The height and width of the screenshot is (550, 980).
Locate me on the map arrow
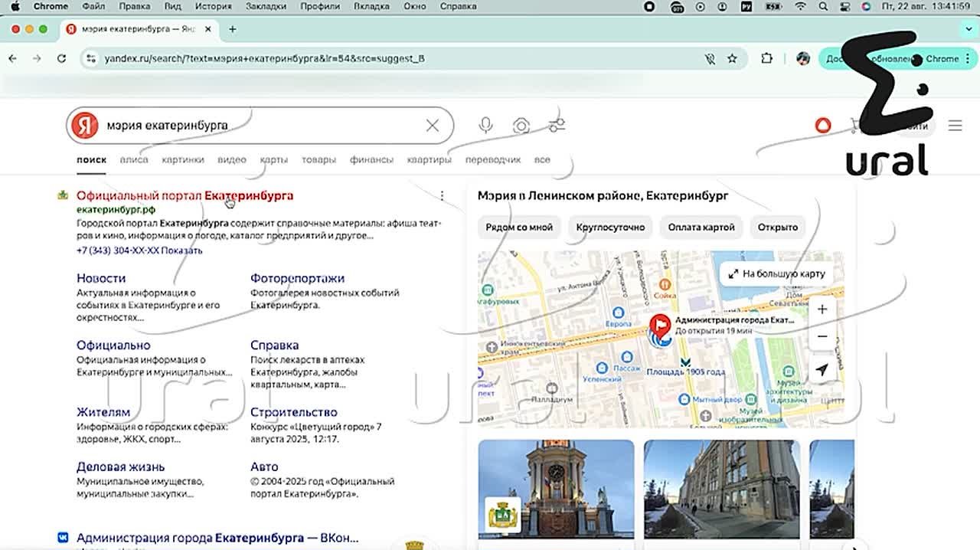coord(822,370)
